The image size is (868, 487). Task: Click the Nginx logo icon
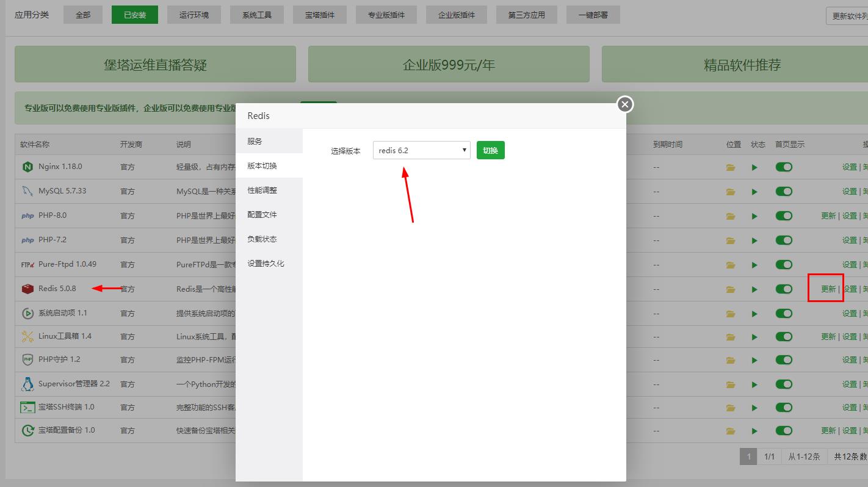[26, 167]
